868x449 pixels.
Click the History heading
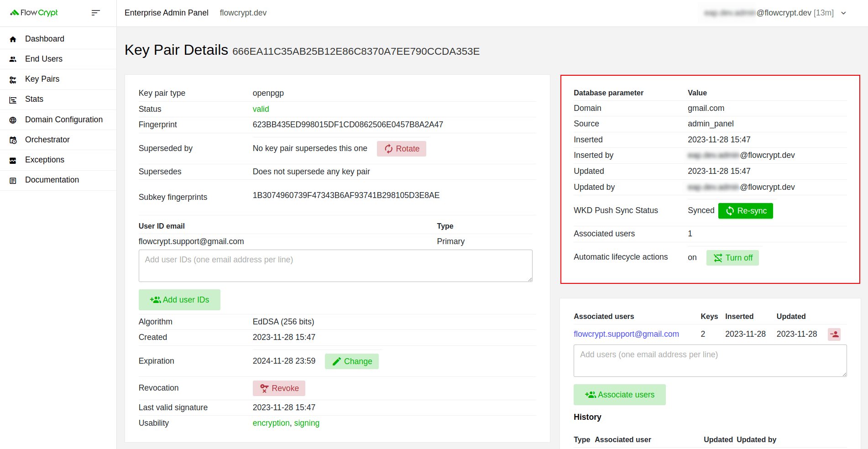pos(587,417)
